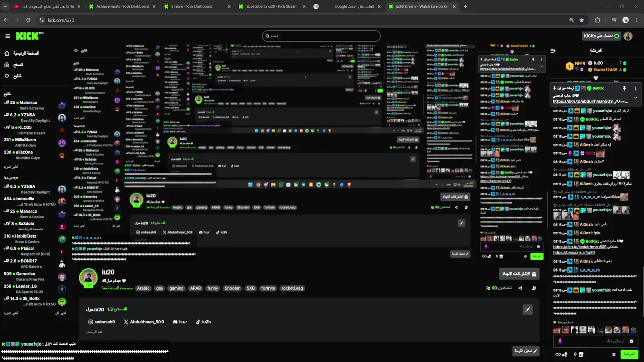Click the infinity points icon below chat
This screenshot has height=362, width=644.
pos(558,354)
